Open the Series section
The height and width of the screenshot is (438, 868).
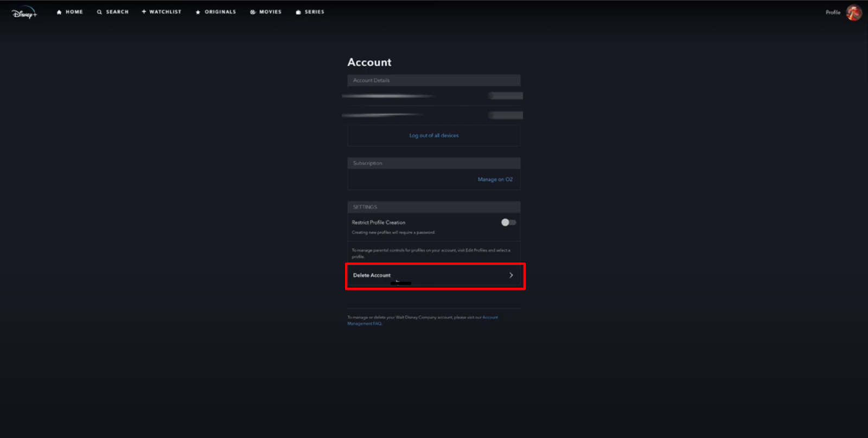click(x=310, y=12)
